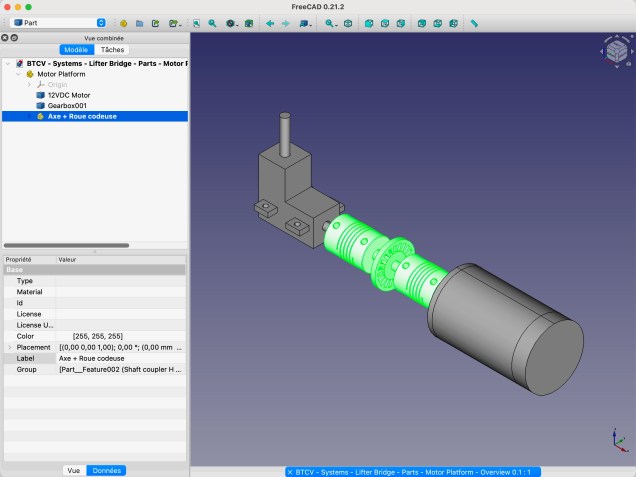
Task: Toggle the Modèle panel view
Action: 75,49
